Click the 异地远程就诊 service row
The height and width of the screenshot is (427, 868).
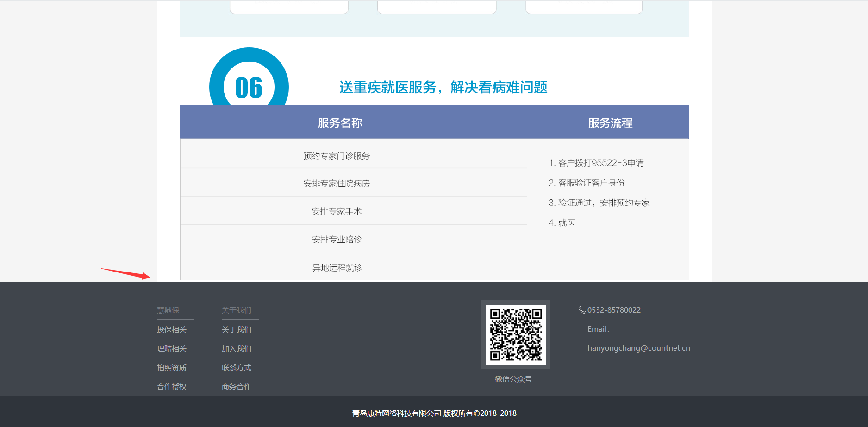pos(337,268)
